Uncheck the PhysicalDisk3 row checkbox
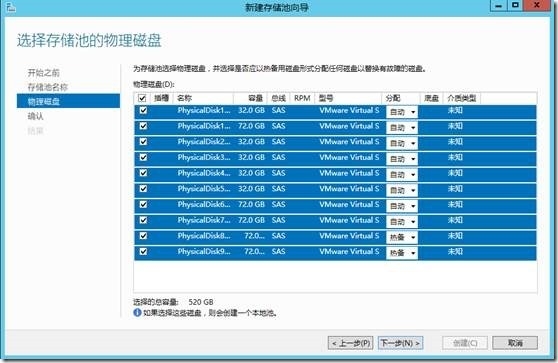Viewport: 558px width, 363px height. click(143, 157)
